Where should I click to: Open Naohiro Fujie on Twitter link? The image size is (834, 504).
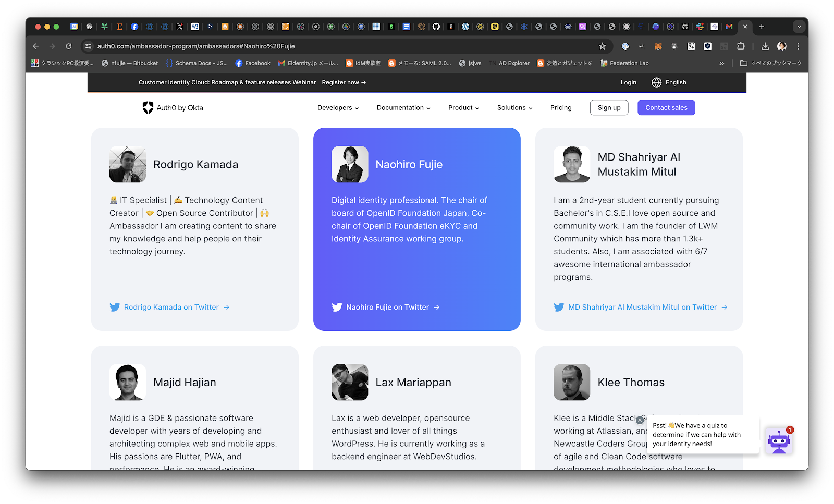tap(386, 308)
